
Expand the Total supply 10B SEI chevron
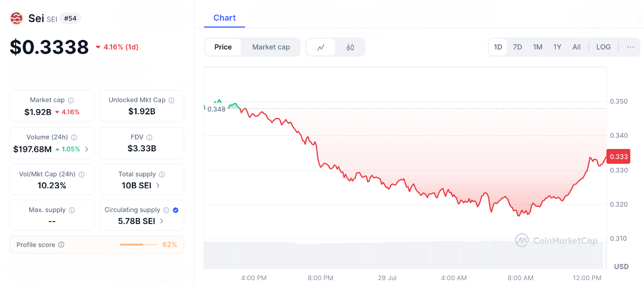(x=158, y=185)
